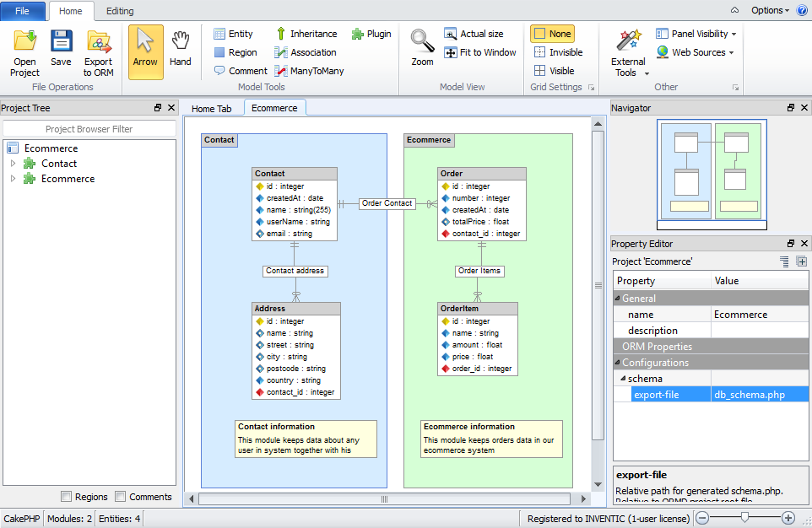This screenshot has height=528, width=812.
Task: Open the Home Tab document tab
Action: click(211, 109)
